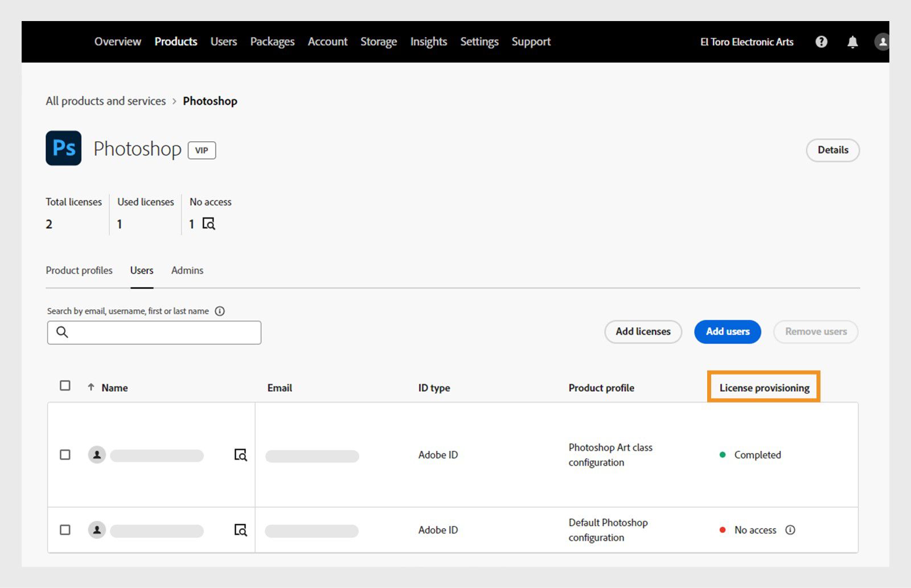The width and height of the screenshot is (911, 588).
Task: Open the Settings menu
Action: [x=479, y=42]
